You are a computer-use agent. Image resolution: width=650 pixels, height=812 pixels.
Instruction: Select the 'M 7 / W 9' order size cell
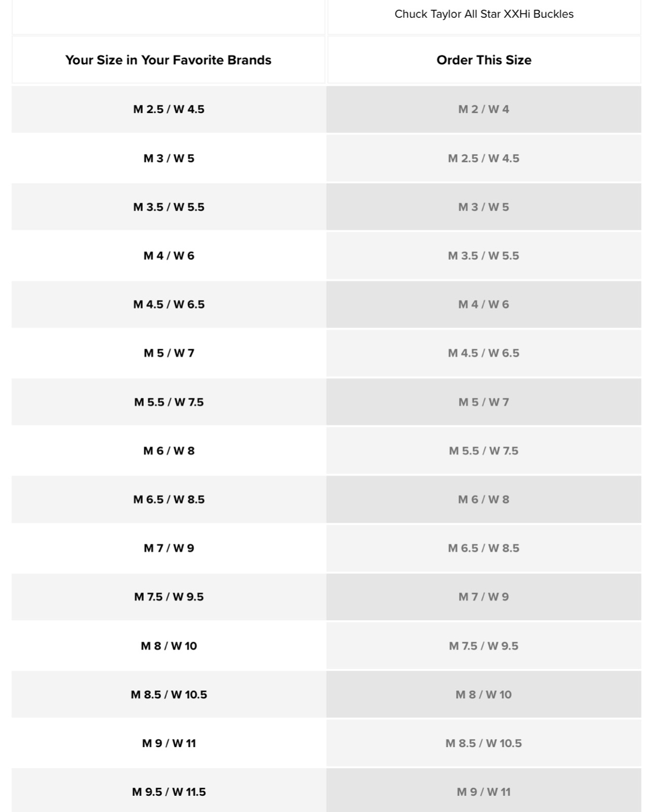(484, 597)
